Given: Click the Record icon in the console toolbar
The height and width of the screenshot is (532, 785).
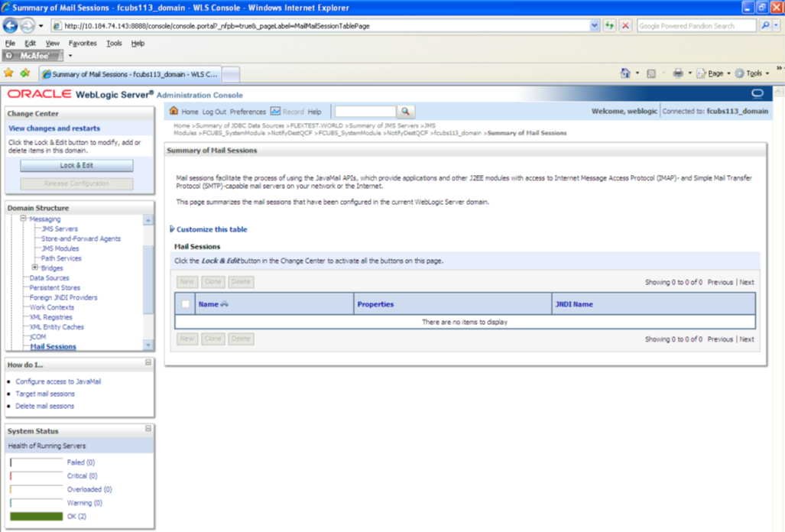Looking at the screenshot, I should 275,111.
